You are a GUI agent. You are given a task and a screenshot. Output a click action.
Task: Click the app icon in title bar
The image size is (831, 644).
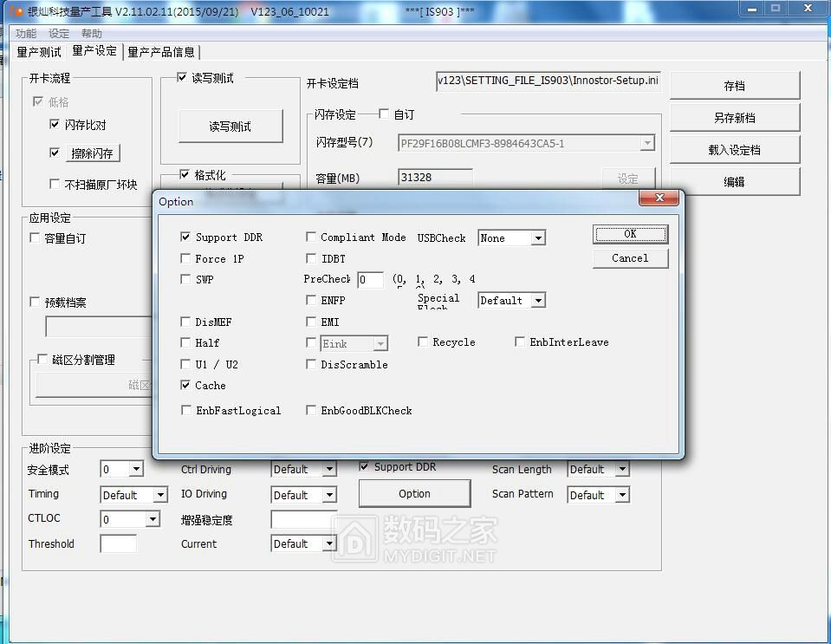17,11
